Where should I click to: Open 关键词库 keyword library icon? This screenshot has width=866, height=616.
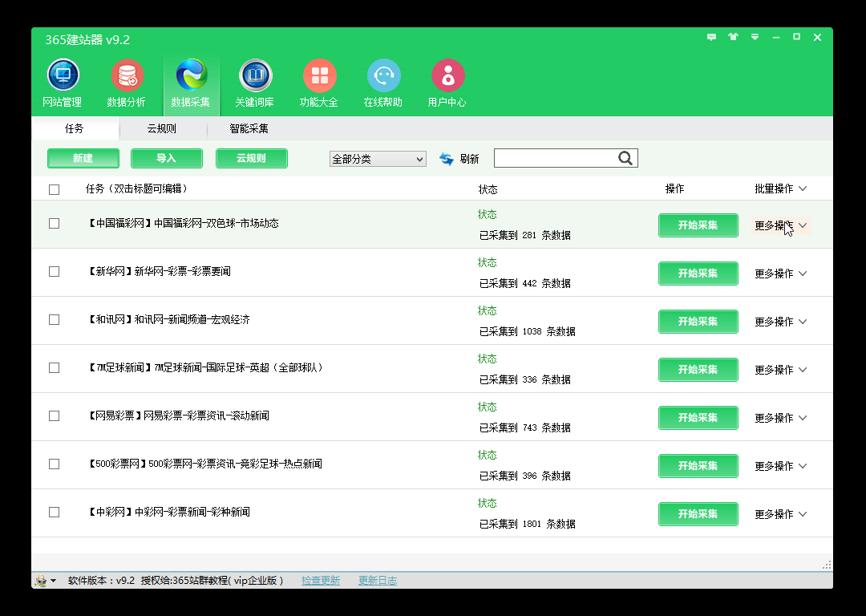[255, 75]
